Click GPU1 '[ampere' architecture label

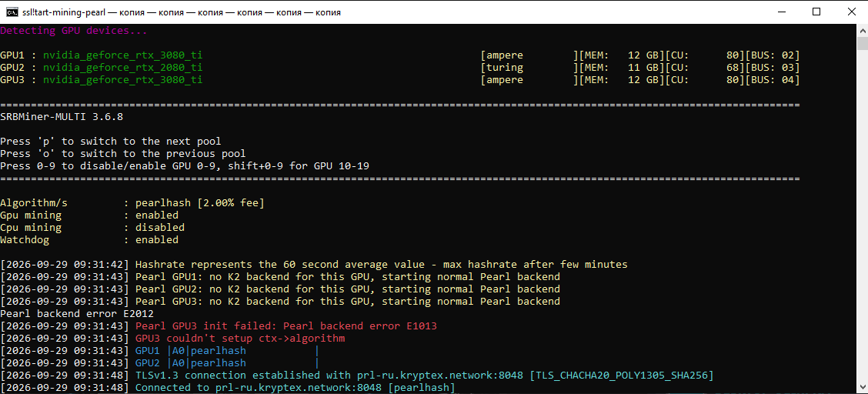502,55
